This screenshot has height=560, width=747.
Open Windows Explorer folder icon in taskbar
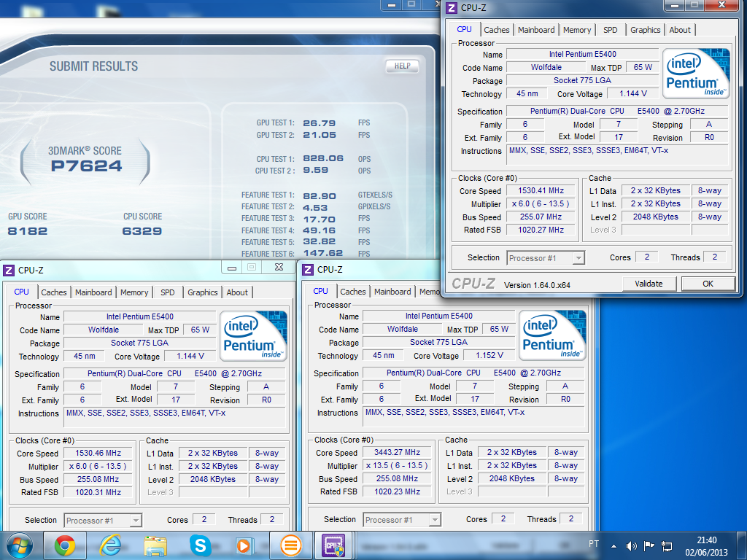[155, 546]
